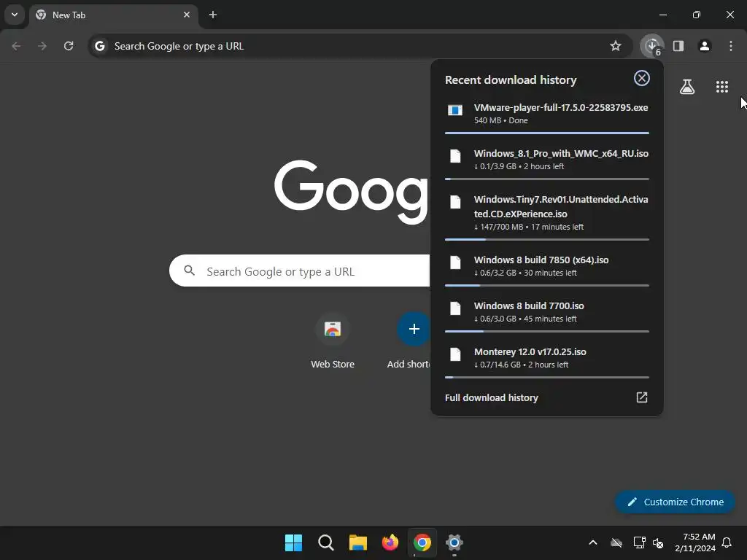Click the browser Forward arrow
This screenshot has height=560, width=747.
[42, 46]
